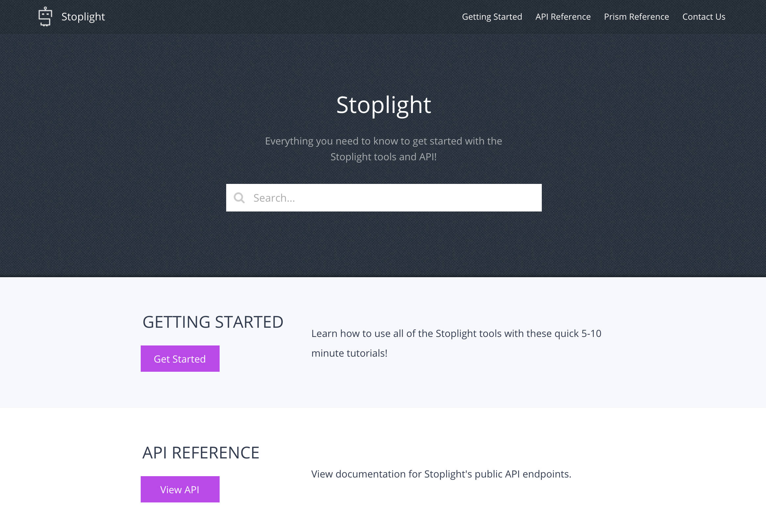Select the Stoplight brand name in header

pos(83,16)
